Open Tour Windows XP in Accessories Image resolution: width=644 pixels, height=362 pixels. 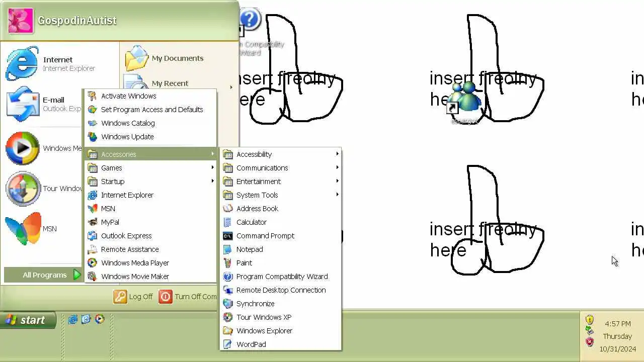coord(281,317)
